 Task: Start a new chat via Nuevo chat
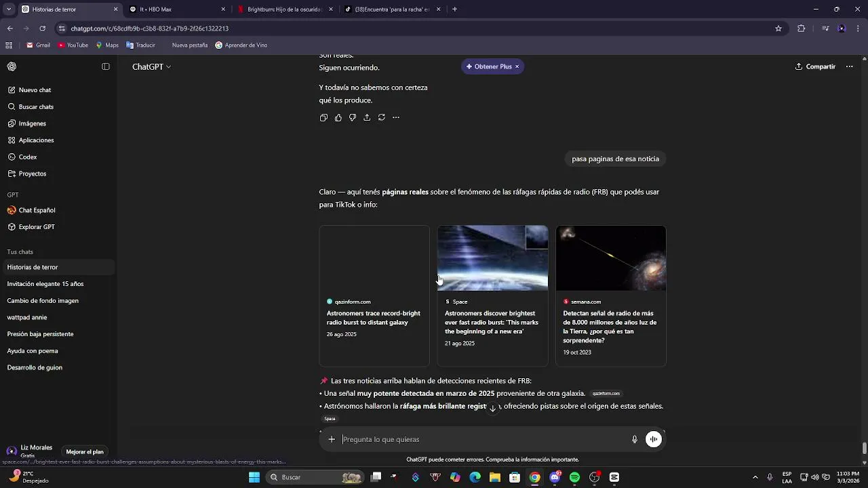pos(58,90)
